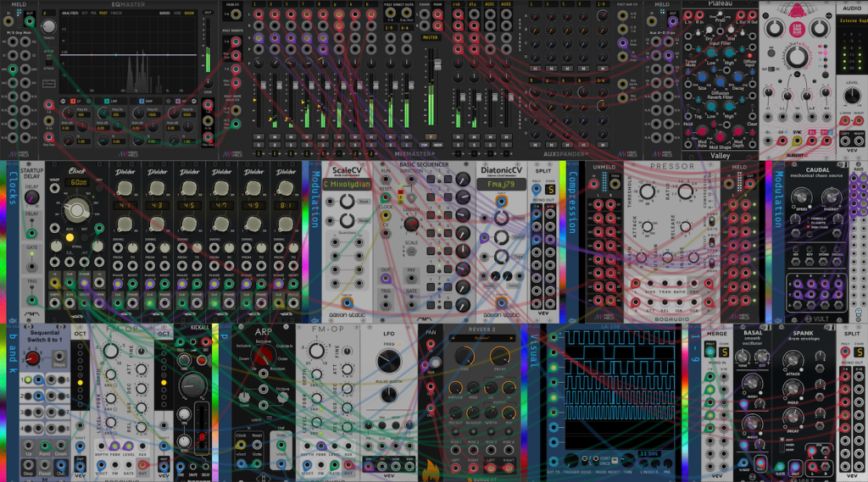Click the red Steps knob on Sequential Switch

click(x=32, y=358)
